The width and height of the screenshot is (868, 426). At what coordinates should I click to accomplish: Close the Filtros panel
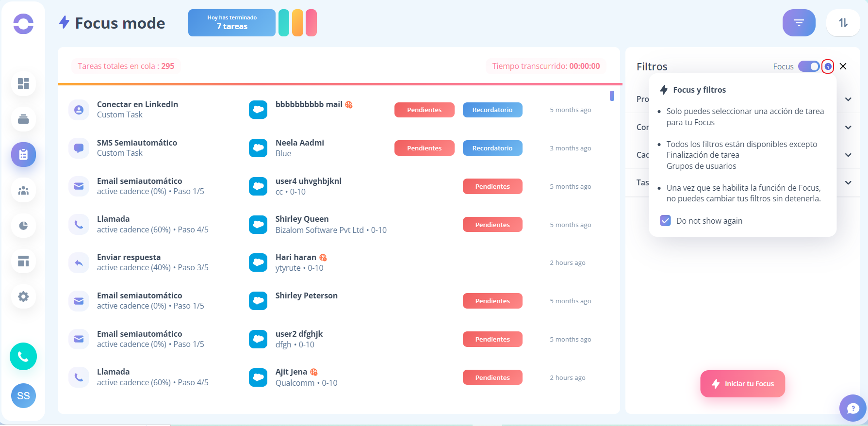coord(843,66)
